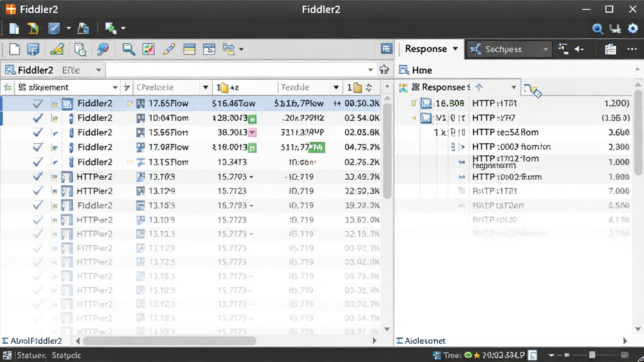Open the Fecdle column dropdown arrow
This screenshot has height=362, width=644.
tap(336, 87)
